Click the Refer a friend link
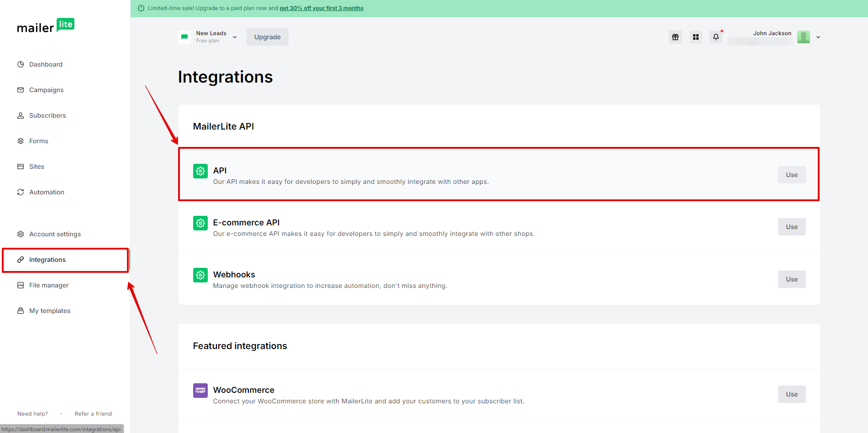Image resolution: width=868 pixels, height=433 pixels. tap(93, 414)
